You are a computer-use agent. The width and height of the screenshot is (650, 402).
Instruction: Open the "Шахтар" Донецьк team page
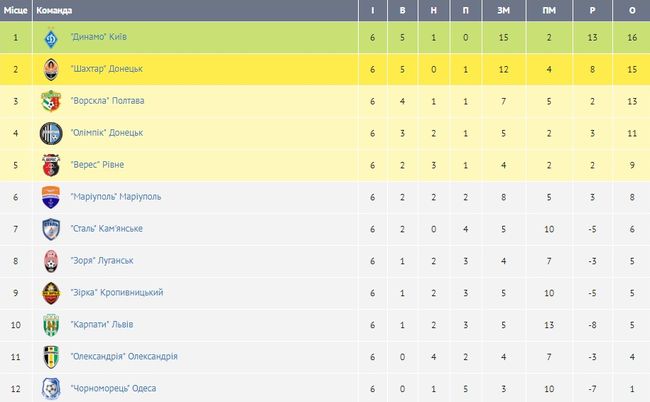click(107, 69)
